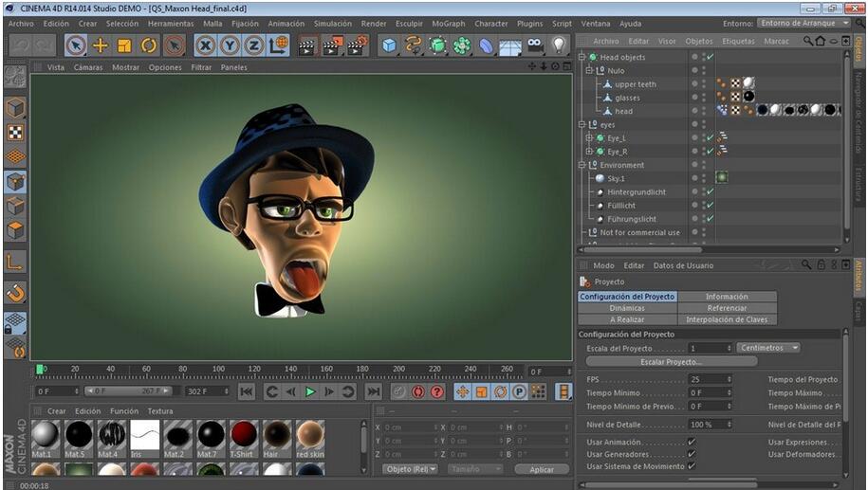Toggle X axis lock
868x490 pixels.
pos(205,45)
